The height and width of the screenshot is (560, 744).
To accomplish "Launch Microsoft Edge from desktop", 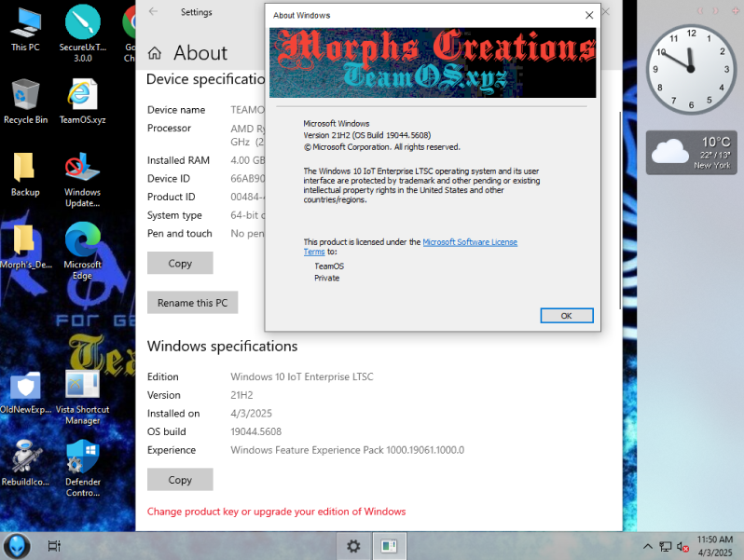I will (83, 252).
